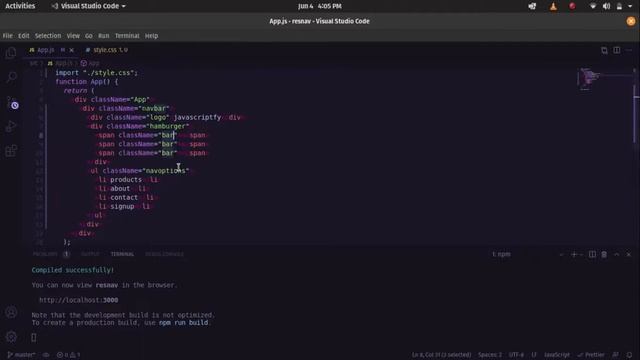640x360 pixels.
Task: Open the Extensions view in activity bar
Action: (11, 151)
